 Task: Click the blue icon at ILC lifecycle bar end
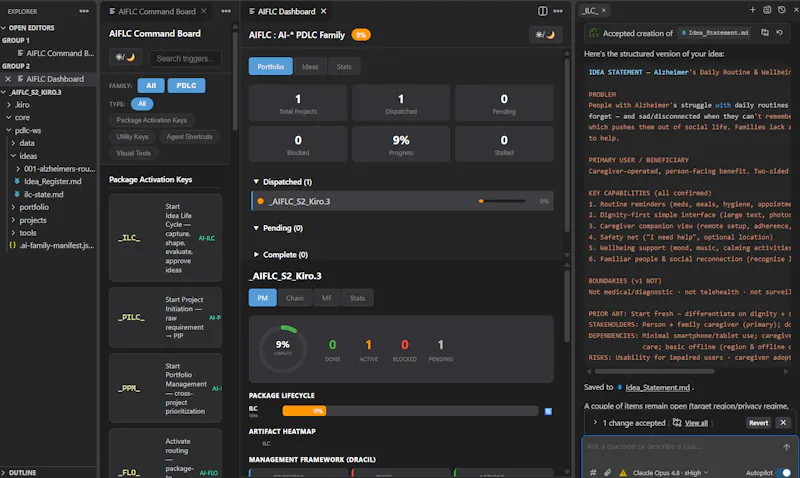548,411
